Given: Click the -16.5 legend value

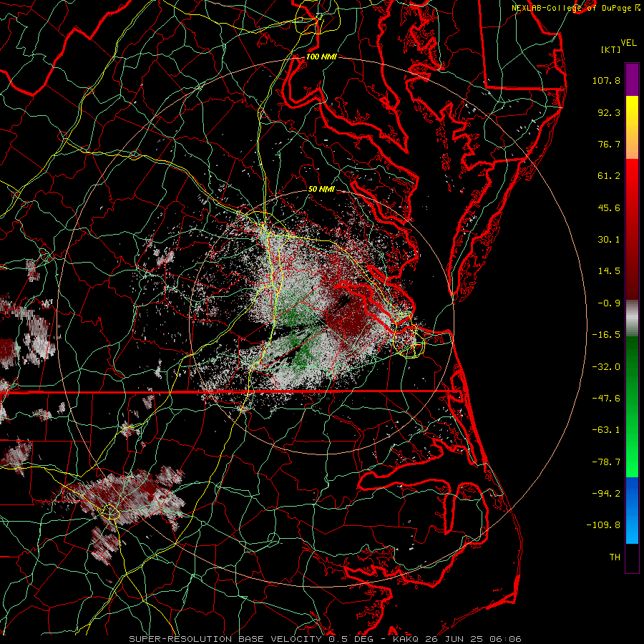Looking at the screenshot, I should [x=606, y=335].
